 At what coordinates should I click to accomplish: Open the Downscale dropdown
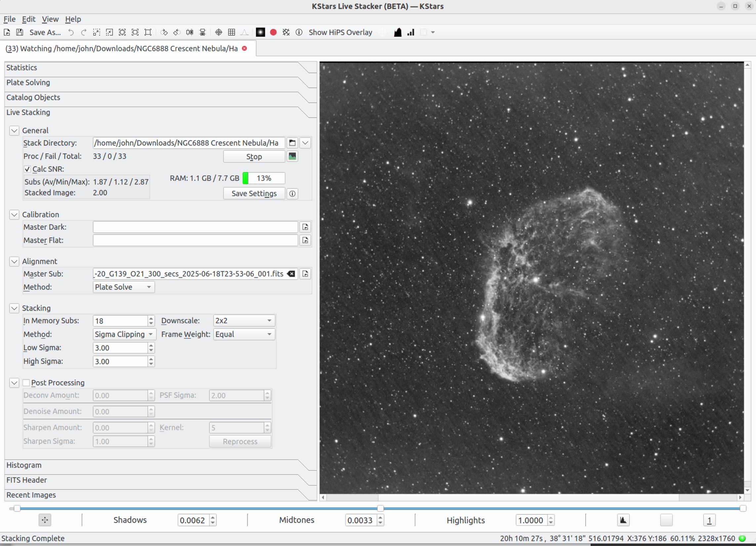pyautogui.click(x=244, y=320)
